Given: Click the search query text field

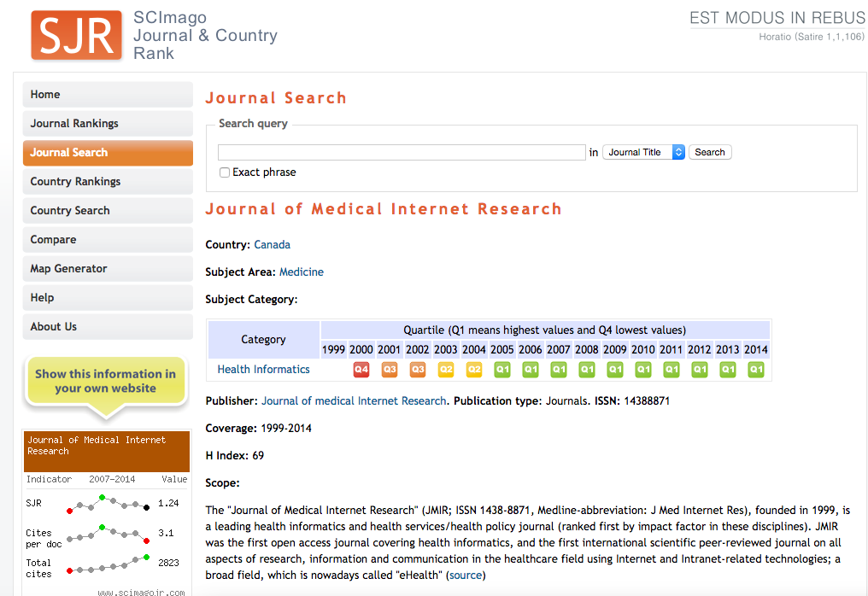Looking at the screenshot, I should (x=402, y=153).
